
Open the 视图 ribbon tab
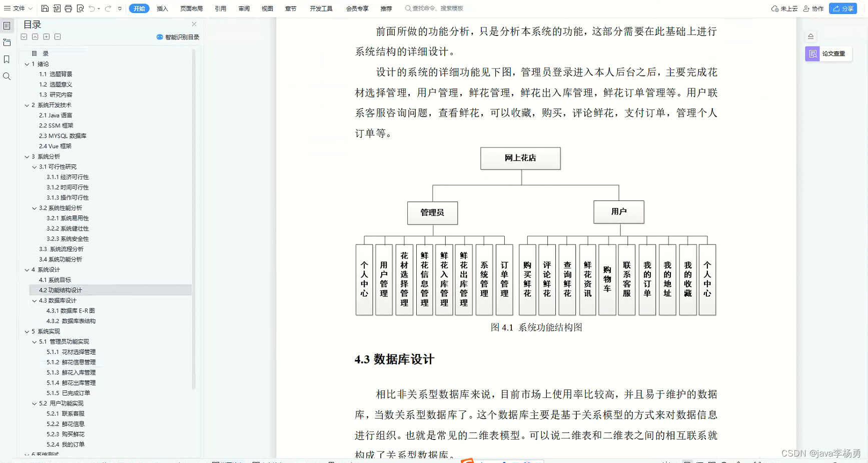click(x=267, y=8)
